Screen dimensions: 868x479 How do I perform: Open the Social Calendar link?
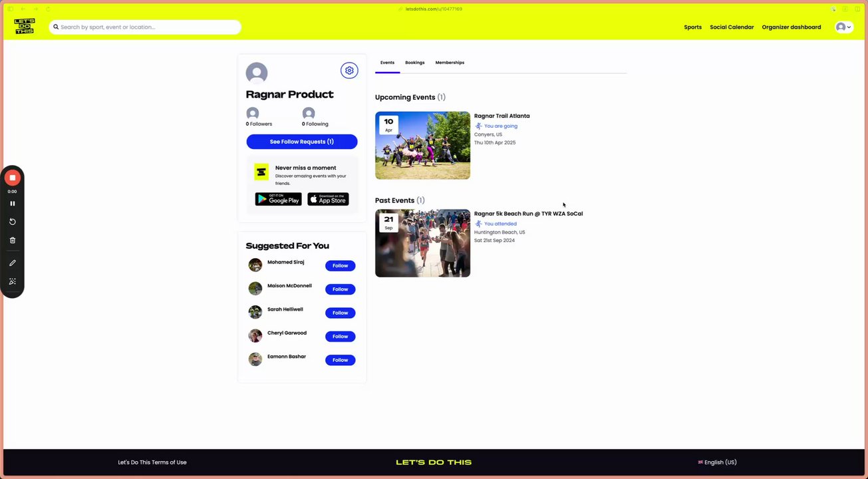click(732, 27)
